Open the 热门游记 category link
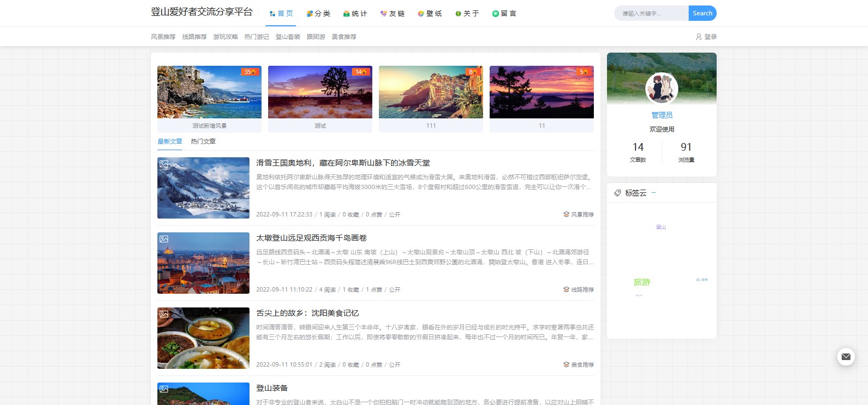 tap(257, 37)
